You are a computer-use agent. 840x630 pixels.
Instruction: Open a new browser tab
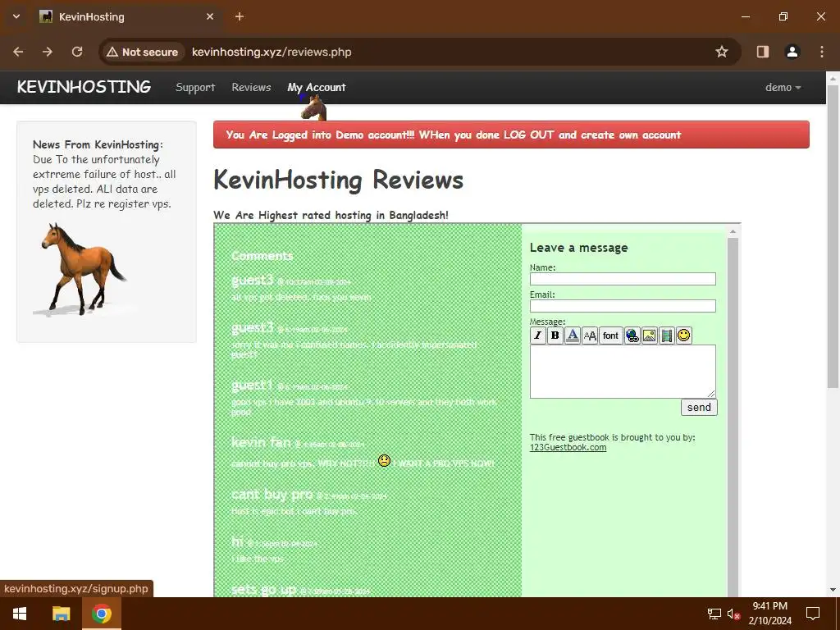coord(240,16)
